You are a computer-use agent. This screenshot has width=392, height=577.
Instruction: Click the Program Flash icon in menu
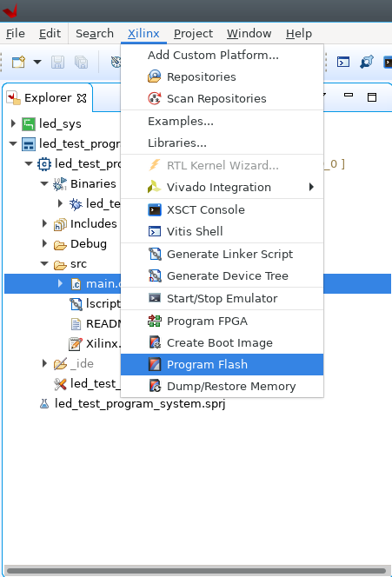click(x=155, y=364)
